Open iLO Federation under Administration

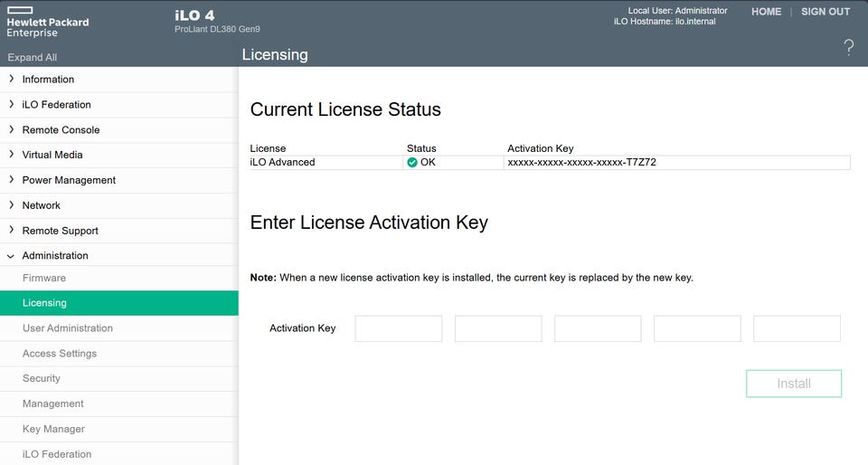click(x=119, y=454)
